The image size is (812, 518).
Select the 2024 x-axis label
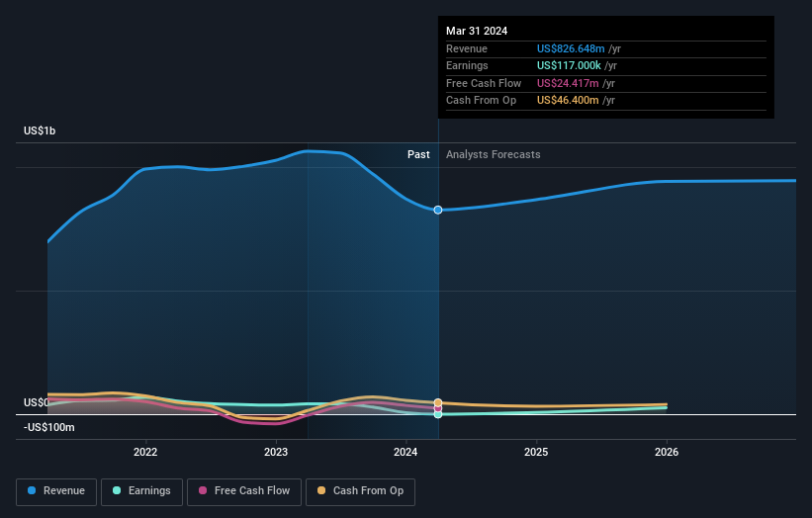click(406, 452)
